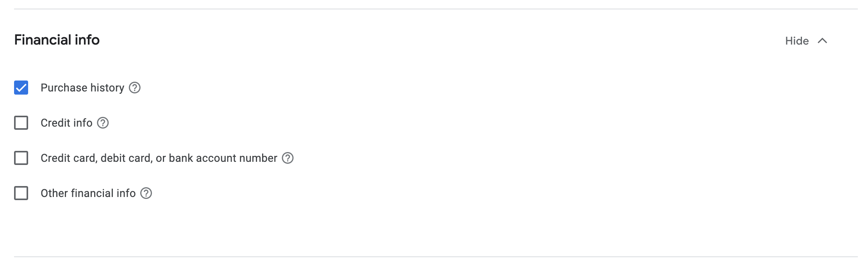Open help icon for Other financial info

click(146, 193)
